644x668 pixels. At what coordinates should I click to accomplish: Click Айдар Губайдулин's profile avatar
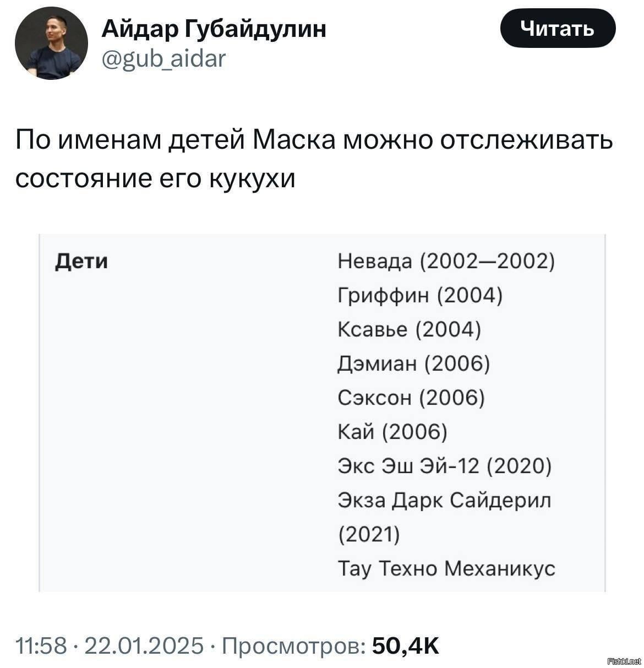tap(51, 44)
